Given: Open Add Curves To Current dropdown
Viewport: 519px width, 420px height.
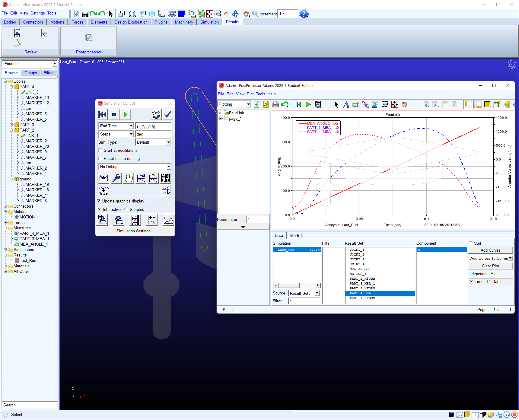Looking at the screenshot, I should (x=510, y=258).
